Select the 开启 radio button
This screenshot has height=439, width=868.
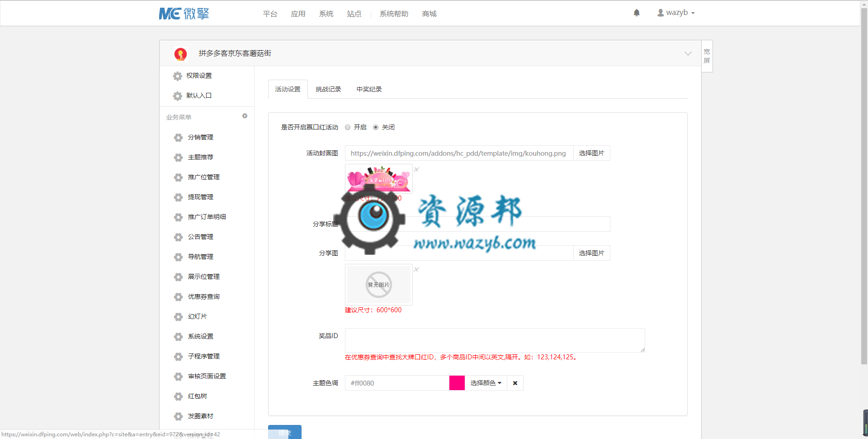coord(348,127)
